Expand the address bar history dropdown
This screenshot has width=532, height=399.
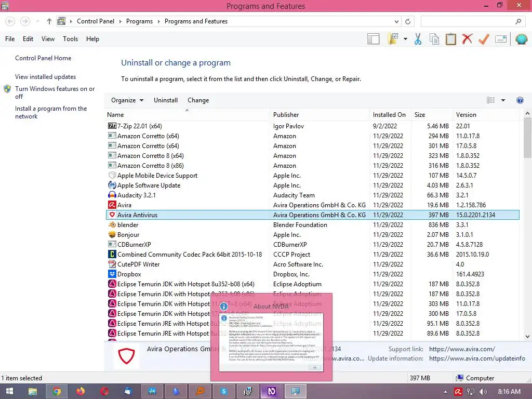tap(396, 21)
